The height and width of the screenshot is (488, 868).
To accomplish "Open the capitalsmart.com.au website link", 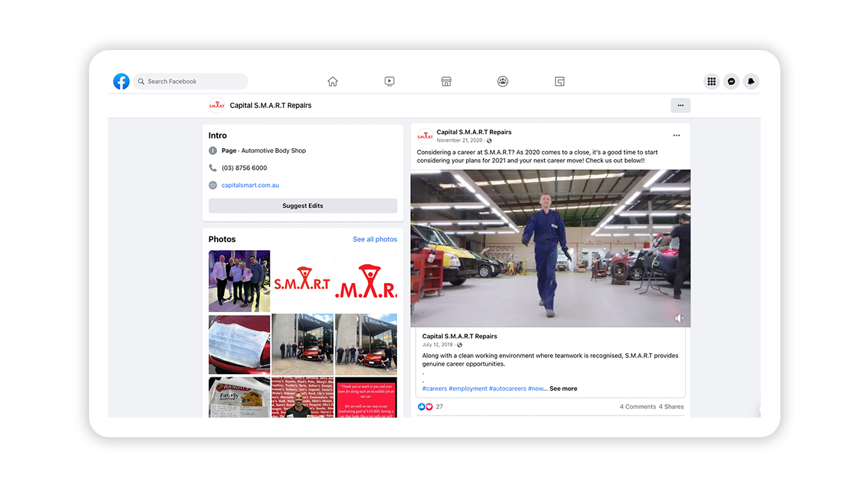I will point(250,186).
